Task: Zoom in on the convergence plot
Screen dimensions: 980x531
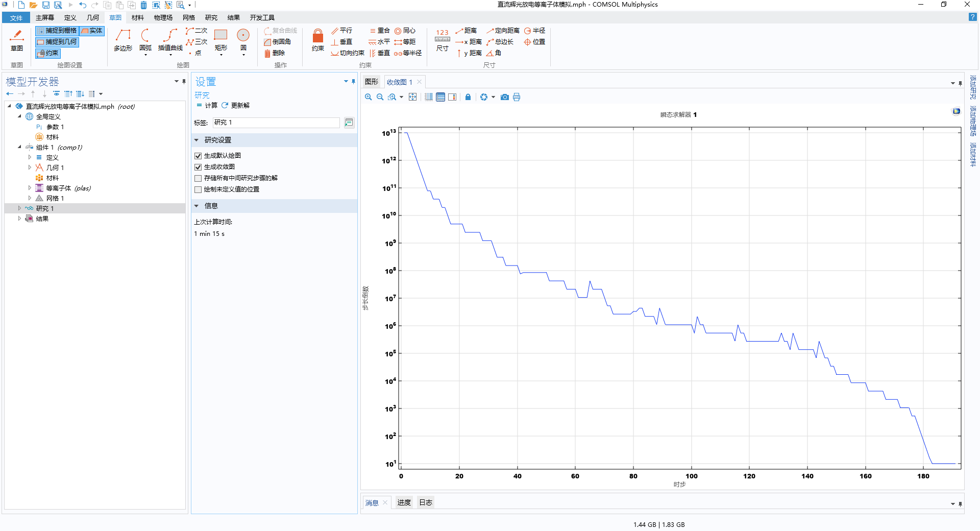Action: click(x=369, y=97)
